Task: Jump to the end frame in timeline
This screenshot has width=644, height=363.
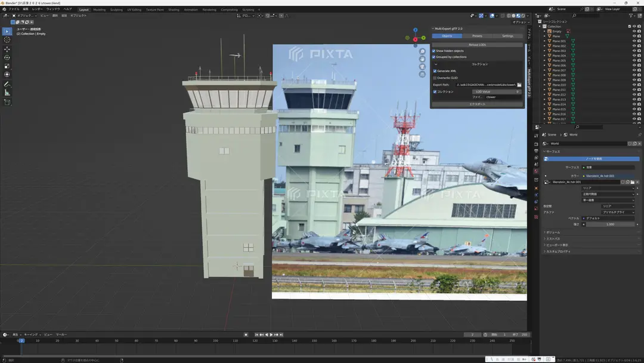Action: point(281,334)
